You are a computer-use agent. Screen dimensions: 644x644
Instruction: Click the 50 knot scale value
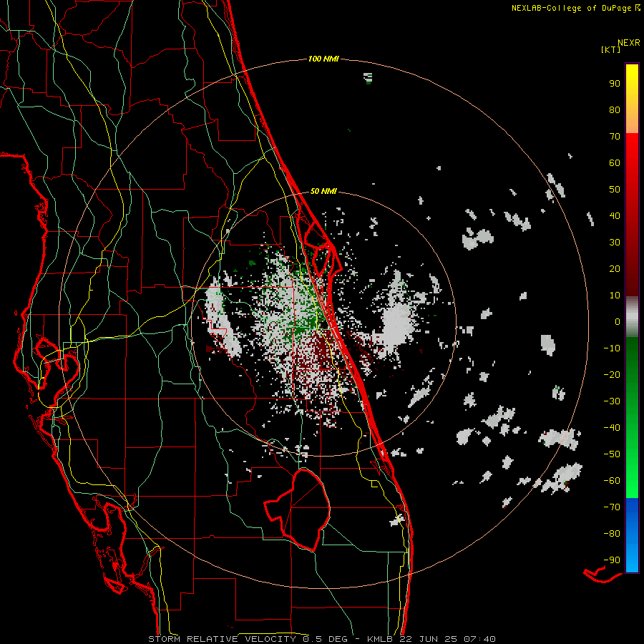[x=615, y=190]
